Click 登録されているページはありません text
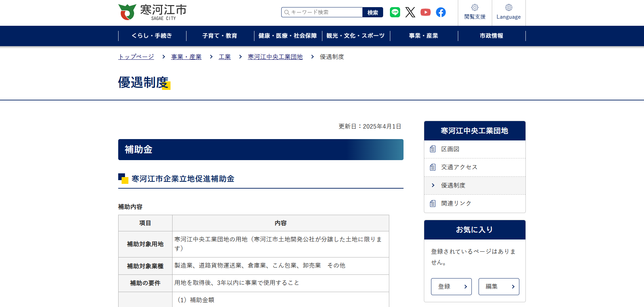Screen dimensions: 644x307 point(473,257)
